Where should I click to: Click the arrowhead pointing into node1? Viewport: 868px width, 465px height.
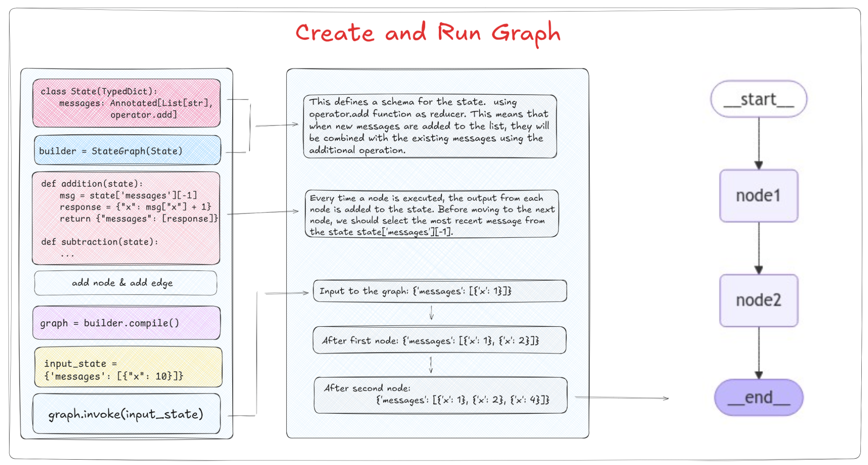[759, 165]
